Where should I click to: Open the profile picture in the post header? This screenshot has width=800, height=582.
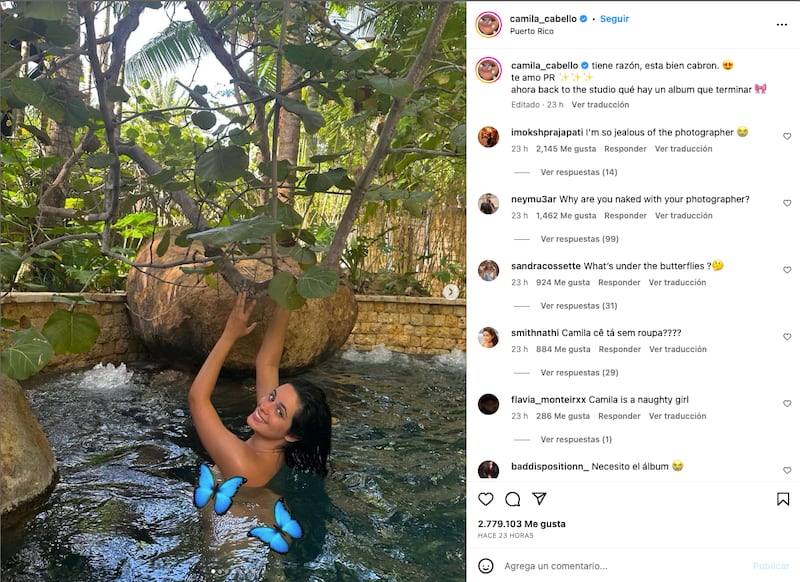point(488,24)
